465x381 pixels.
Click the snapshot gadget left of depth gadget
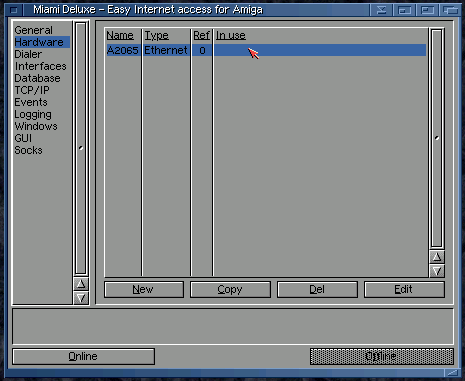point(427,10)
